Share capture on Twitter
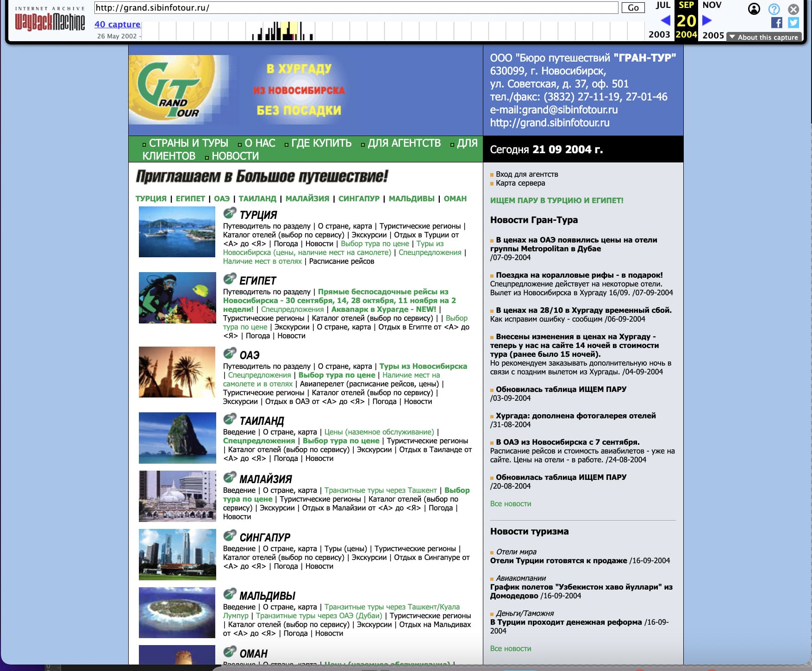This screenshot has width=812, height=671. point(793,23)
